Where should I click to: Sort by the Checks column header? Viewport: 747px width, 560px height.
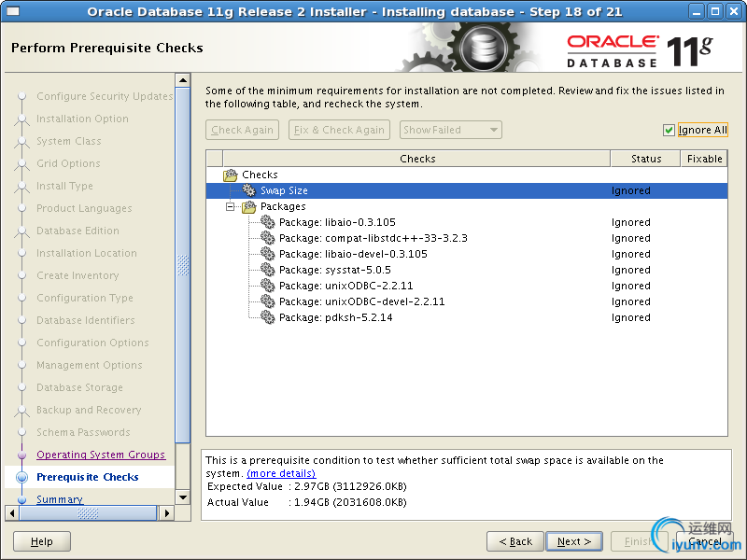(416, 159)
